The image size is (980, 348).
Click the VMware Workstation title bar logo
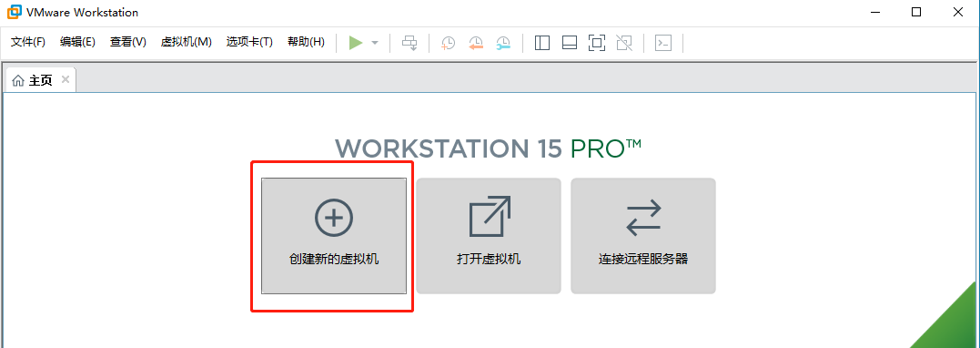coord(14,12)
